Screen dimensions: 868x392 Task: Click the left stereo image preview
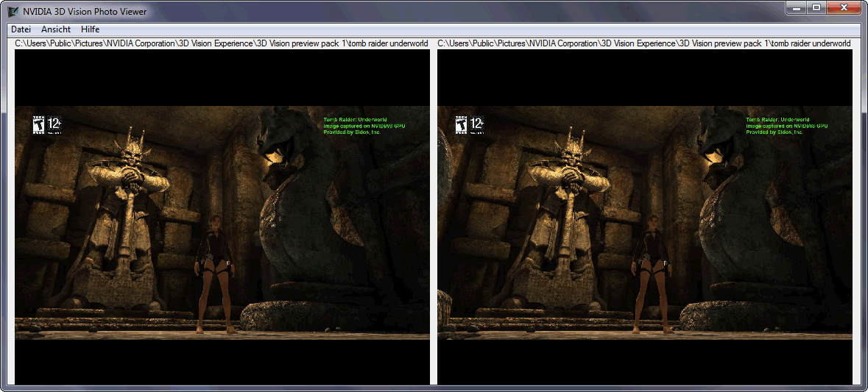[x=222, y=217]
